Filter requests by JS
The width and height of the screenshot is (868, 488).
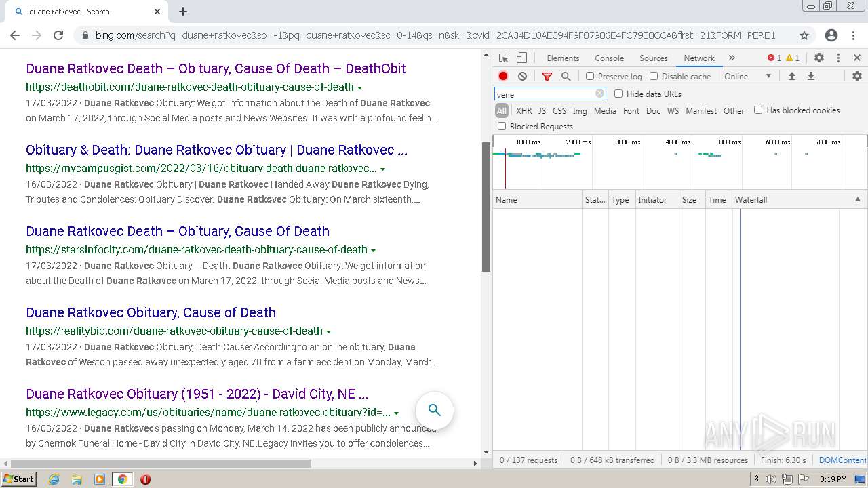tap(542, 111)
